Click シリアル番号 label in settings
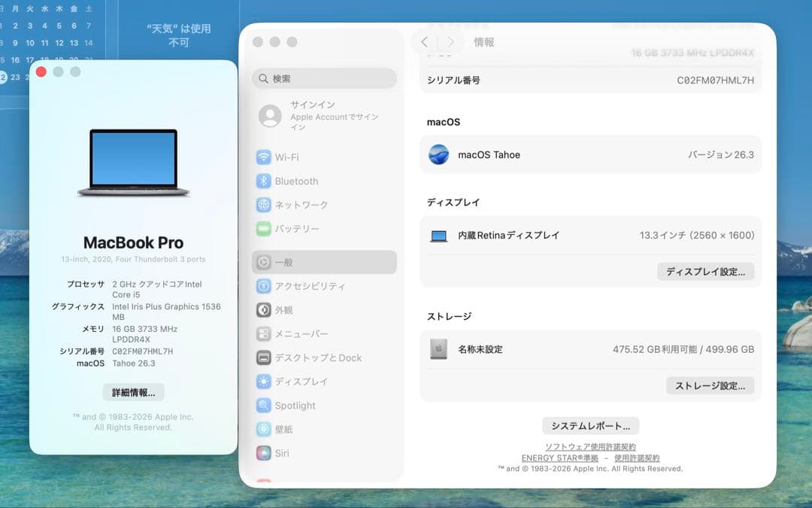Viewport: 812px width, 508px height. tap(453, 81)
